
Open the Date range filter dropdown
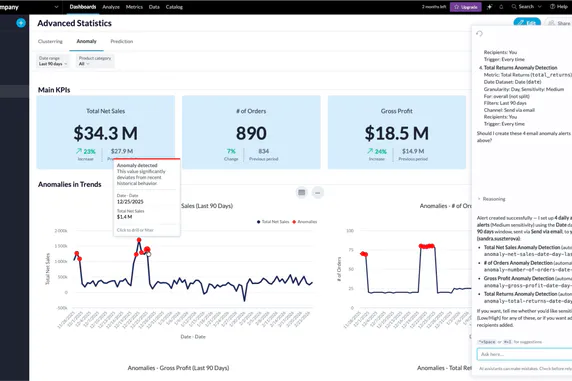click(53, 61)
